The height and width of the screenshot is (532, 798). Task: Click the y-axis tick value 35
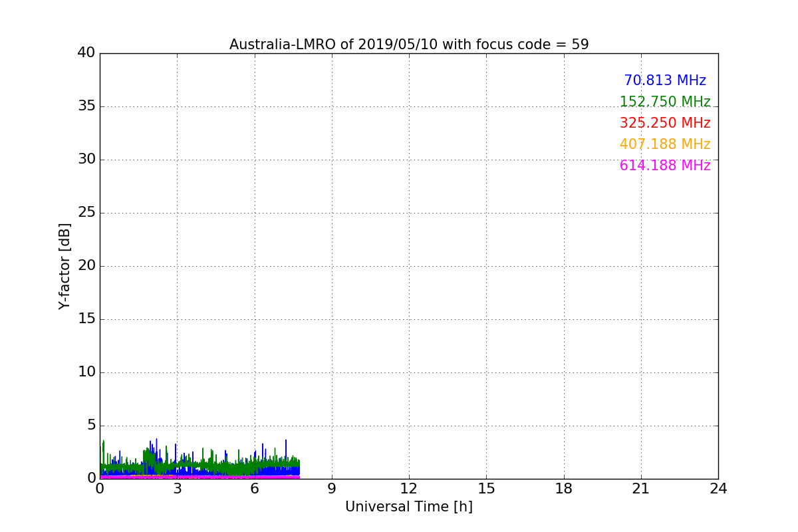[x=86, y=106]
